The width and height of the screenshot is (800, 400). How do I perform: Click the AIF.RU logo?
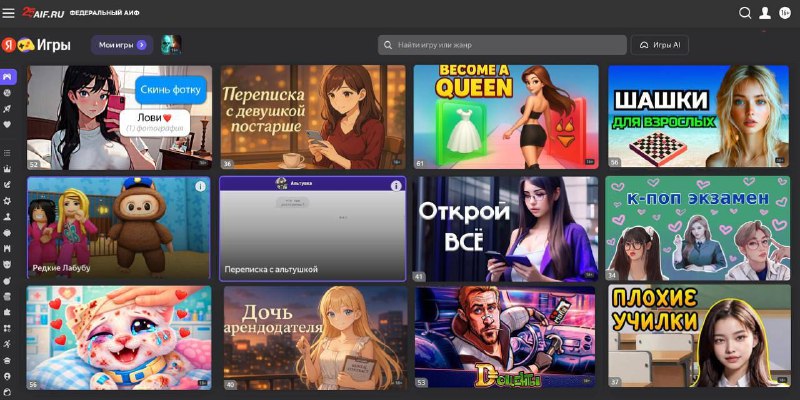(43, 13)
